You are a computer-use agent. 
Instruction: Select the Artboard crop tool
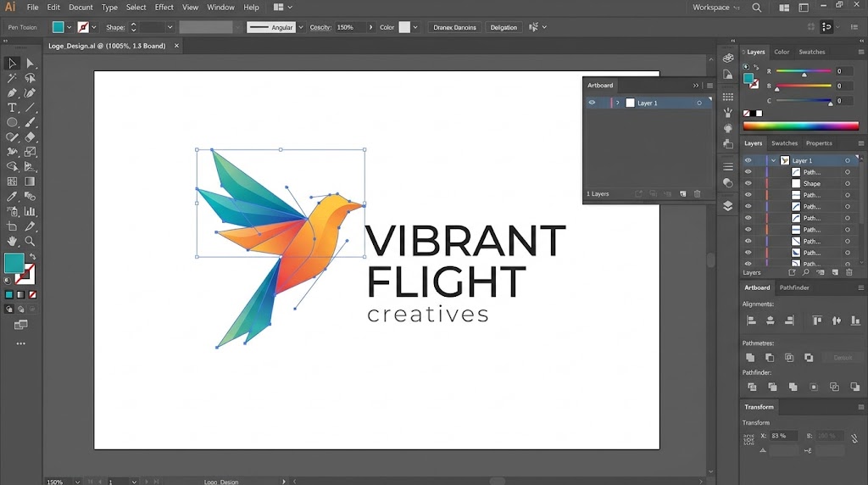pyautogui.click(x=12, y=226)
